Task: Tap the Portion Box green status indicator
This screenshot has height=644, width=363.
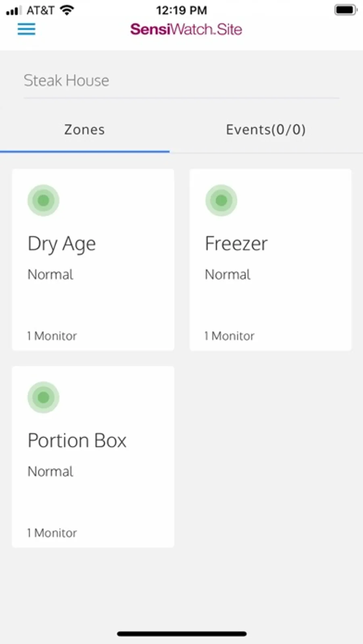Action: tap(44, 397)
